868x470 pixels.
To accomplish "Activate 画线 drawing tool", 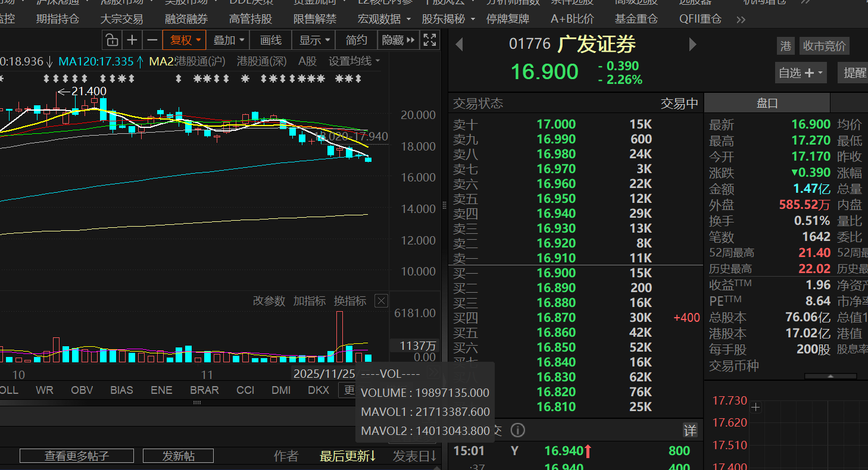I will (x=271, y=40).
